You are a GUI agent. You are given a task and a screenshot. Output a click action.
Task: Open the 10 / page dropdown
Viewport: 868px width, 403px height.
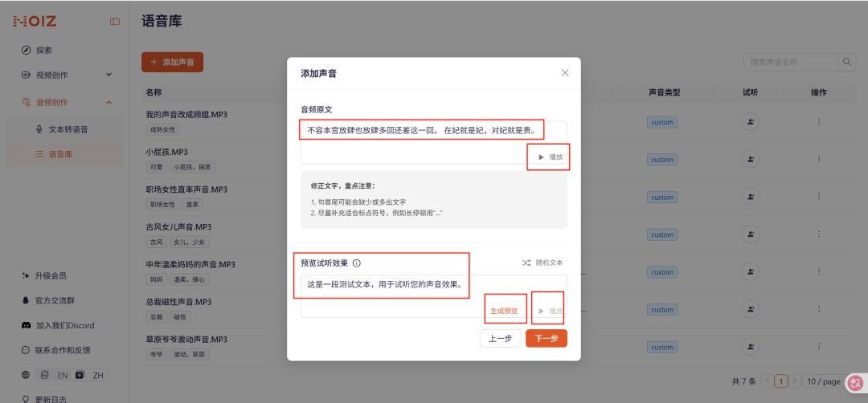824,381
